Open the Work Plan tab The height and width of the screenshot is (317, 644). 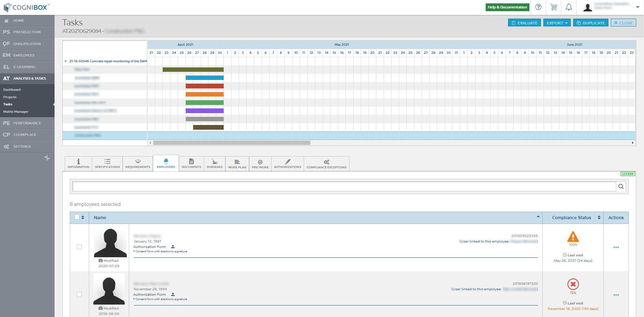pyautogui.click(x=237, y=164)
